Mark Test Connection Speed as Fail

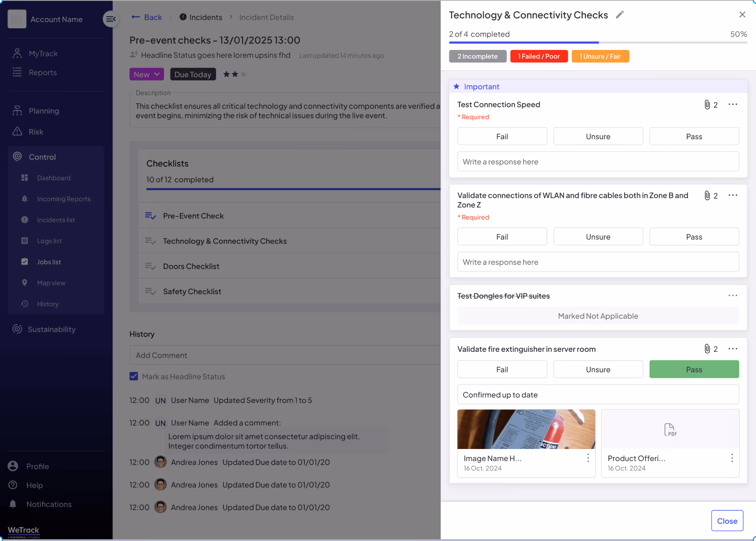pos(502,136)
